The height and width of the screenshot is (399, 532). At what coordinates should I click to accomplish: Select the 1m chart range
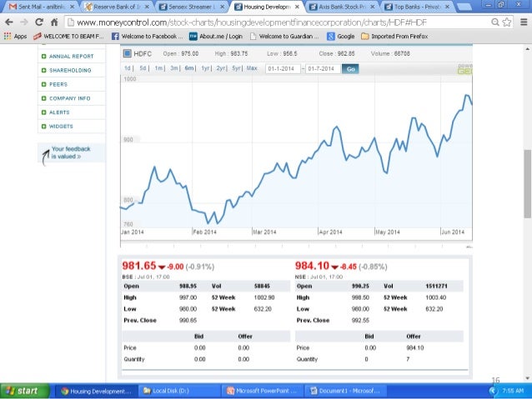click(158, 68)
